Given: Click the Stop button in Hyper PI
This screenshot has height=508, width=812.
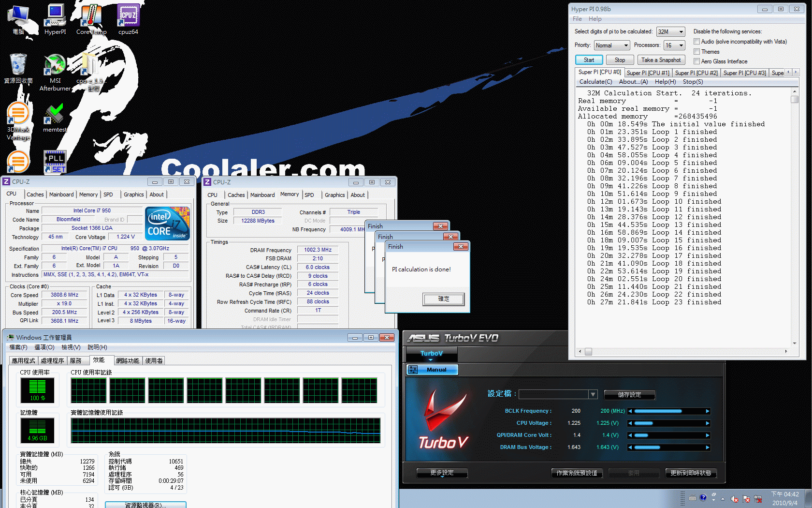Looking at the screenshot, I should tap(620, 60).
